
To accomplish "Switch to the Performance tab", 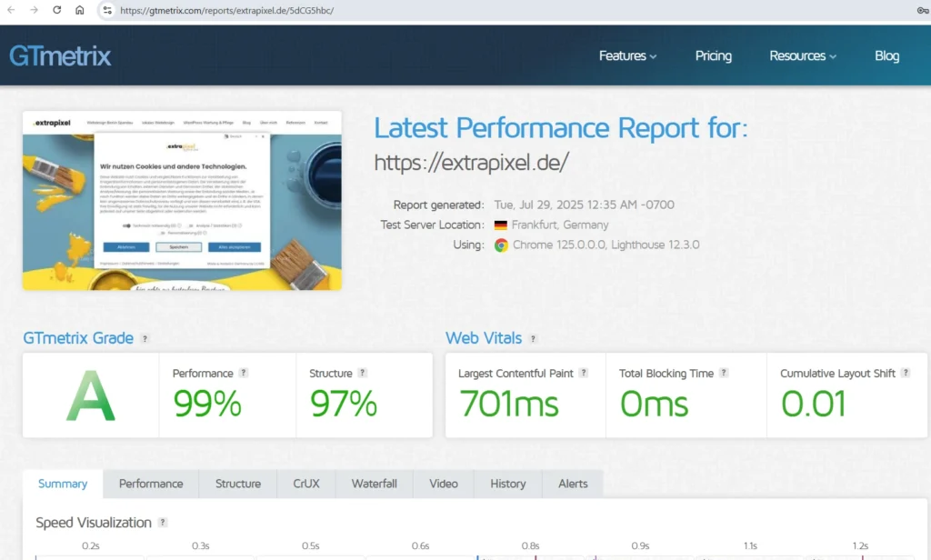I will point(151,484).
